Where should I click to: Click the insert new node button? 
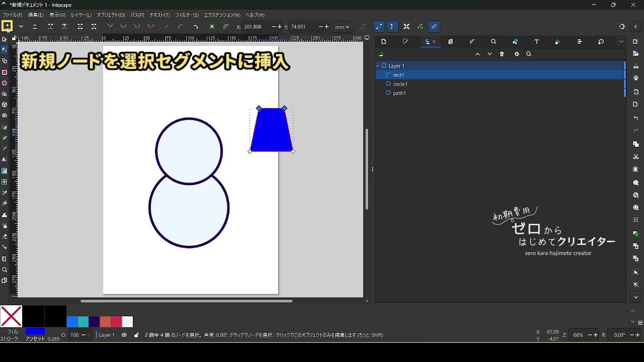coord(7,26)
